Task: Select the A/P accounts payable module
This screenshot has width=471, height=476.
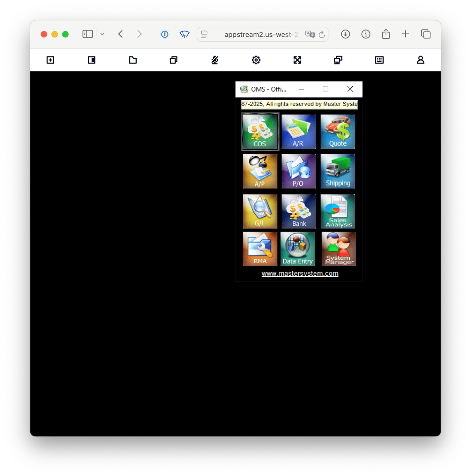Action: [x=260, y=171]
